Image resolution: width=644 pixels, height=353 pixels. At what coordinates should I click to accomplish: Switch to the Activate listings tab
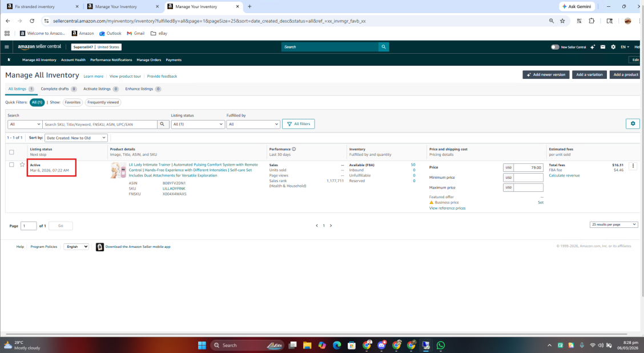pyautogui.click(x=101, y=89)
